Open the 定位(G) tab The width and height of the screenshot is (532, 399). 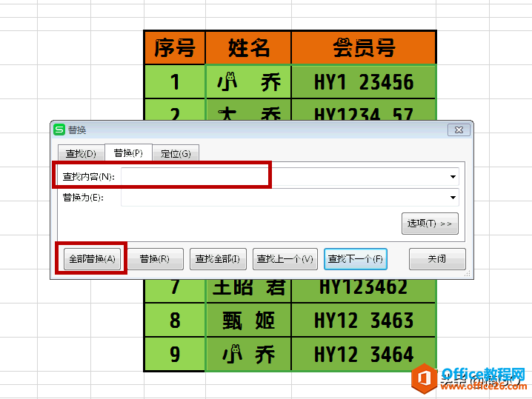coord(176,153)
